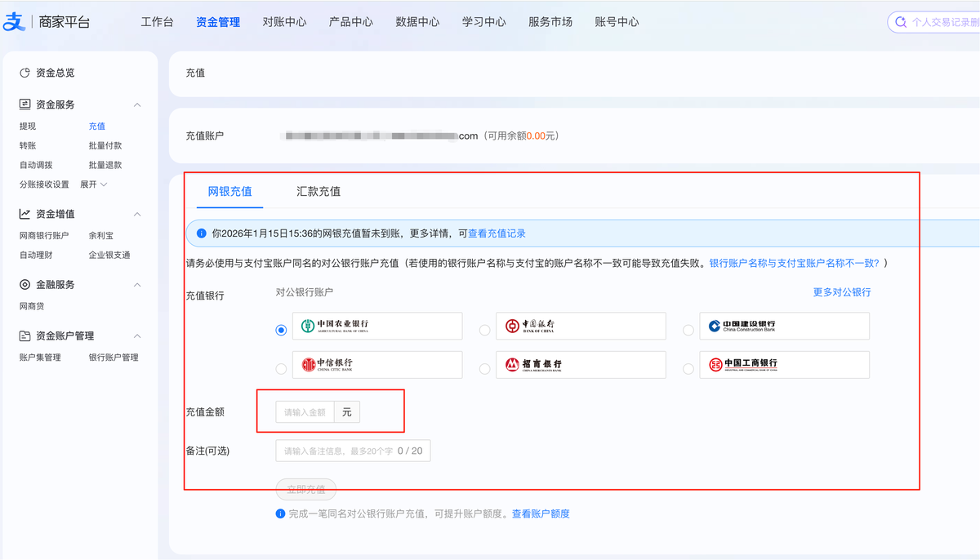The height and width of the screenshot is (560, 980).
Task: Click the 金融服务 section icon
Action: (25, 285)
